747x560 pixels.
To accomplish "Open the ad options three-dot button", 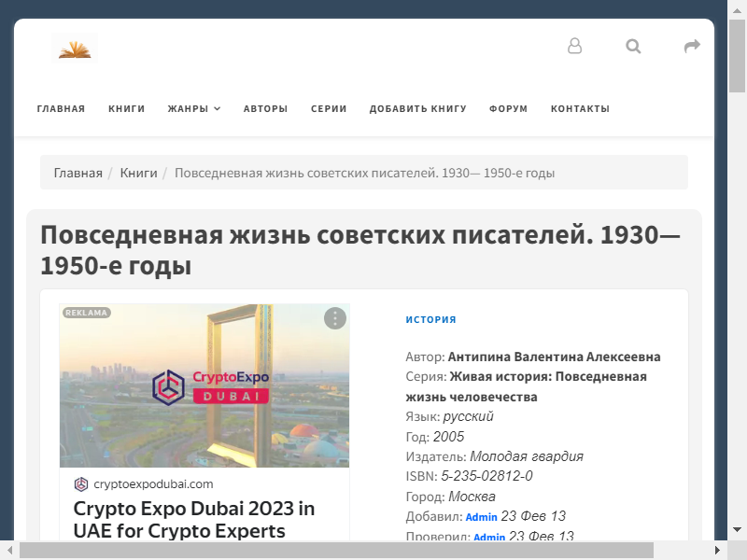I will click(335, 318).
